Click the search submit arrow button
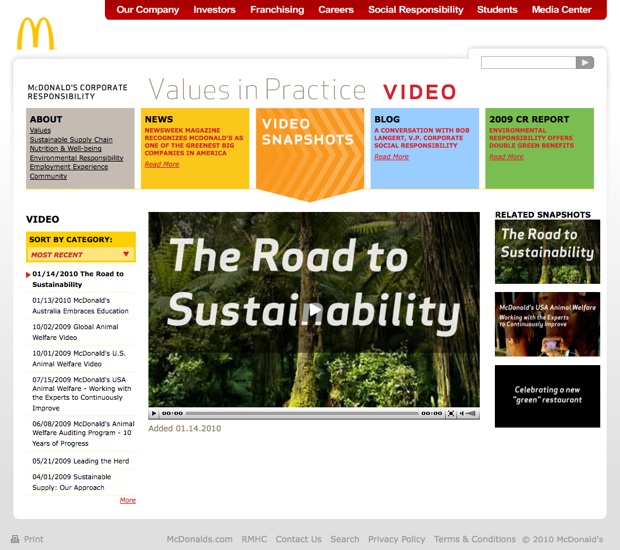 tap(585, 62)
